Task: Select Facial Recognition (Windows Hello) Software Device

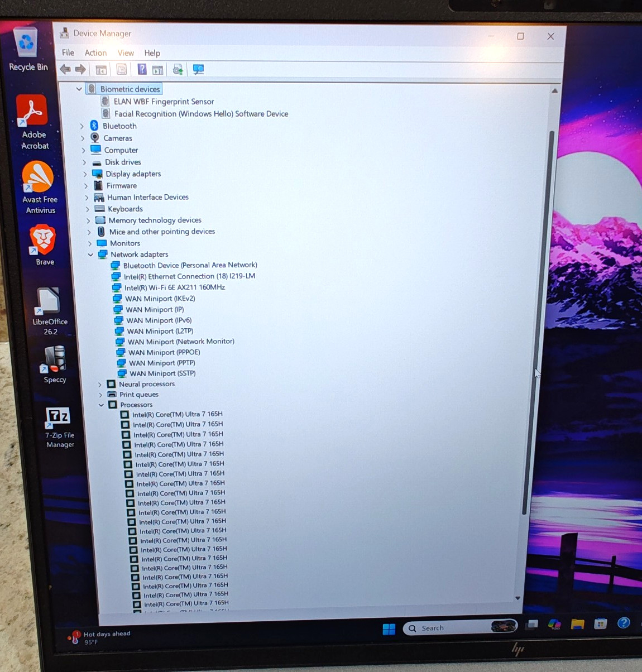Action: [x=201, y=113]
